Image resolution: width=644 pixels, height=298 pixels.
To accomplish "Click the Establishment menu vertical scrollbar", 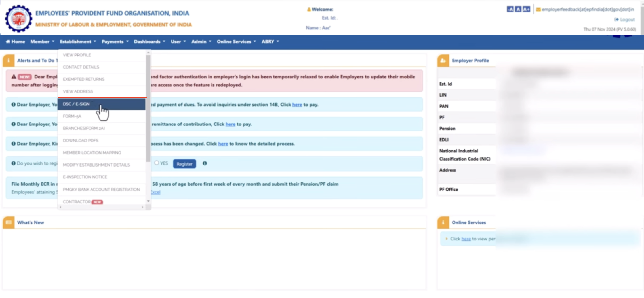I will tap(148, 108).
